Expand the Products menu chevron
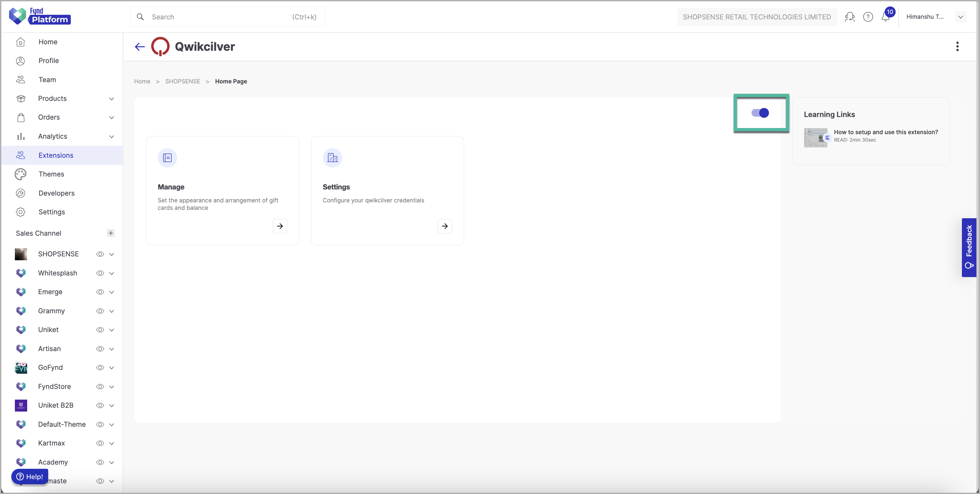980x494 pixels. [112, 99]
